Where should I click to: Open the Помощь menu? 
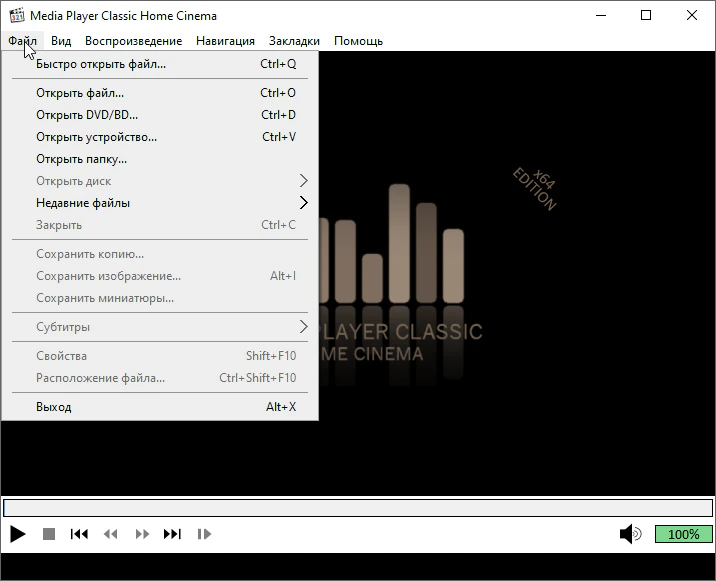358,41
